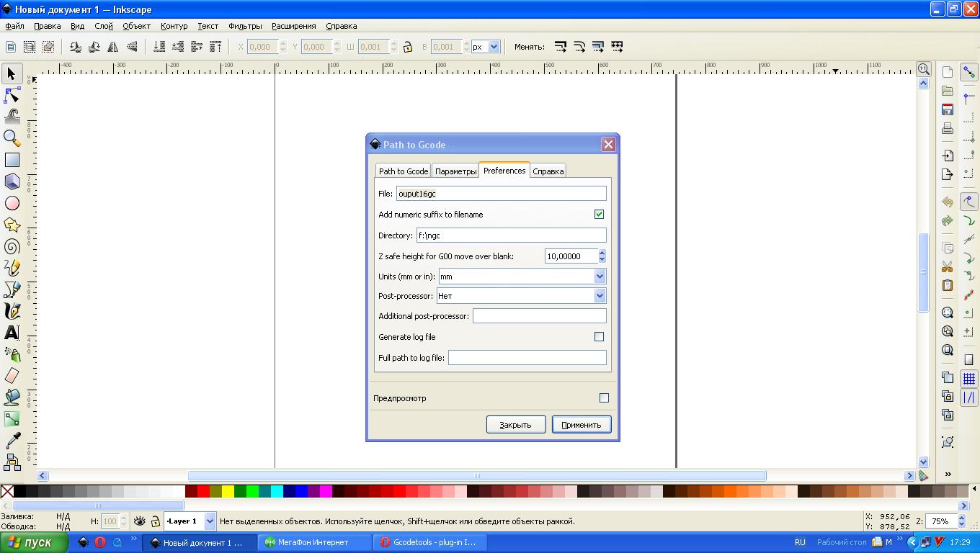Switch to Gcodetools Opera taskbar window
This screenshot has width=980, height=553.
pyautogui.click(x=430, y=542)
